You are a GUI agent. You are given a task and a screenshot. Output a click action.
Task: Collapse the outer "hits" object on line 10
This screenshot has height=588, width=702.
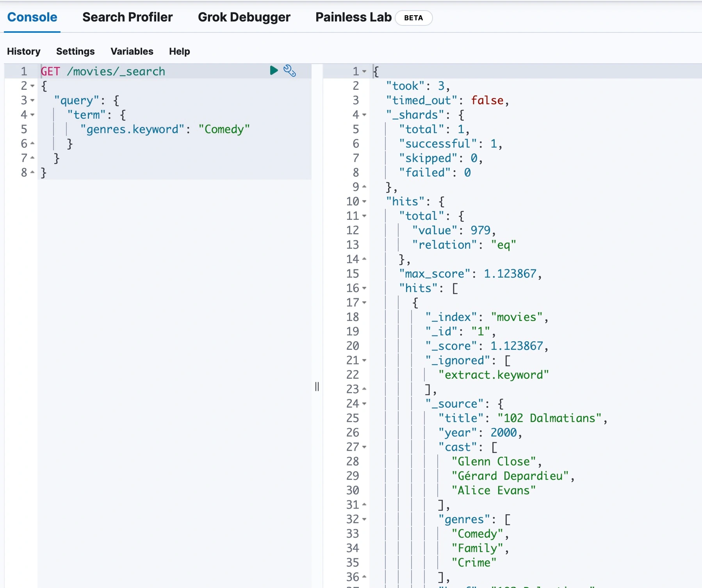364,201
